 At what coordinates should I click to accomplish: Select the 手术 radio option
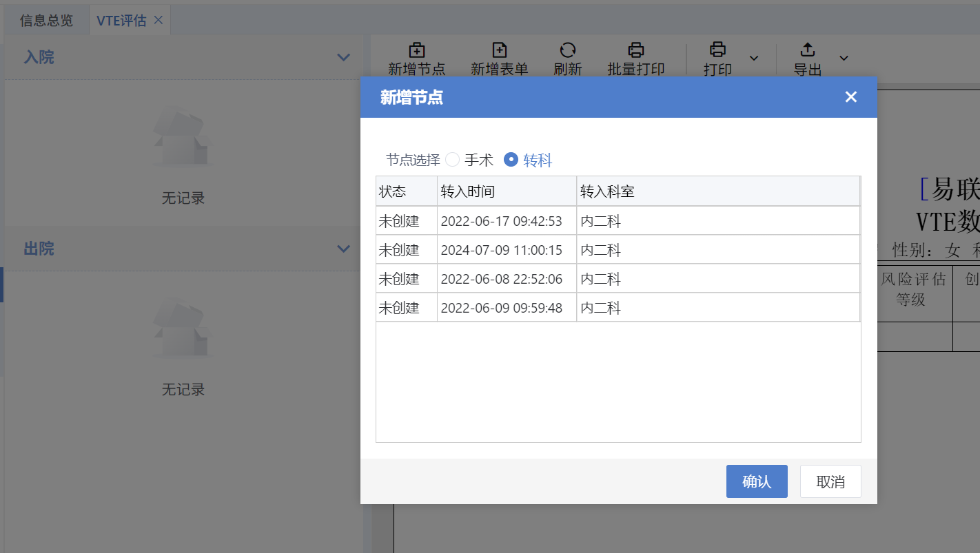coord(453,160)
